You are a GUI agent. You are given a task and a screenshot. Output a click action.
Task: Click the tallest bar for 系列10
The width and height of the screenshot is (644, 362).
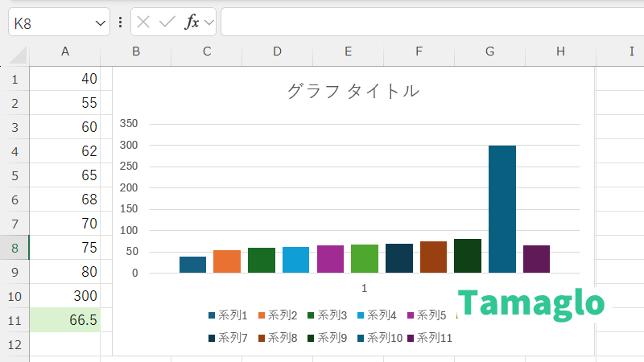(x=502, y=209)
